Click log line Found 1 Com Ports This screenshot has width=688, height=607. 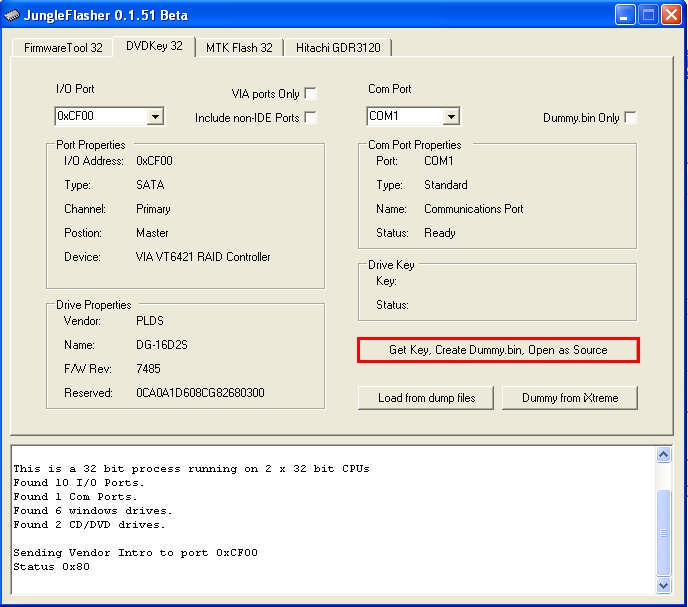tap(75, 496)
